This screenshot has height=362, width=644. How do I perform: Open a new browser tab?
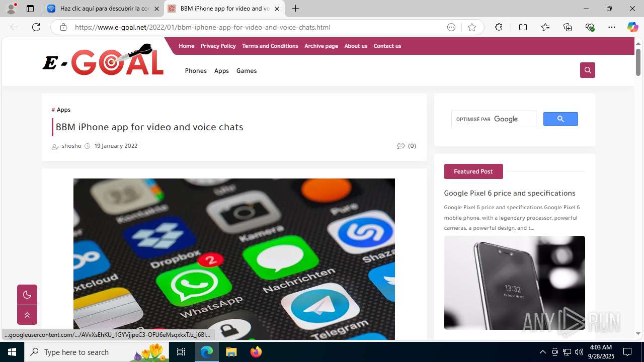point(296,9)
